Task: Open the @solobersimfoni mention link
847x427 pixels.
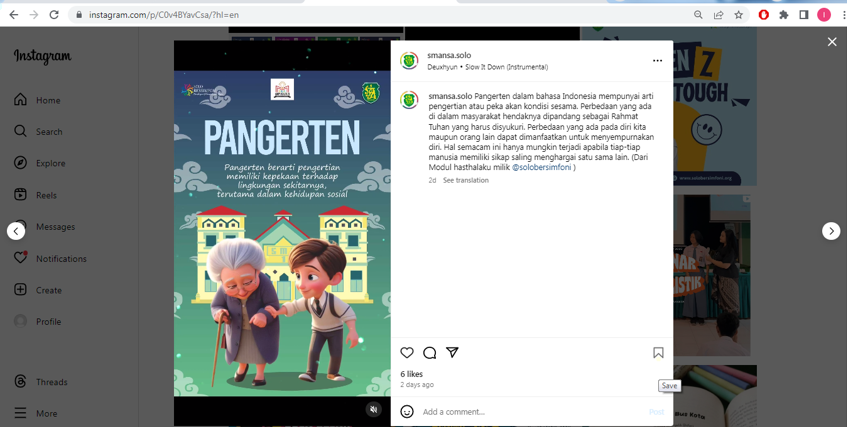Action: click(542, 168)
